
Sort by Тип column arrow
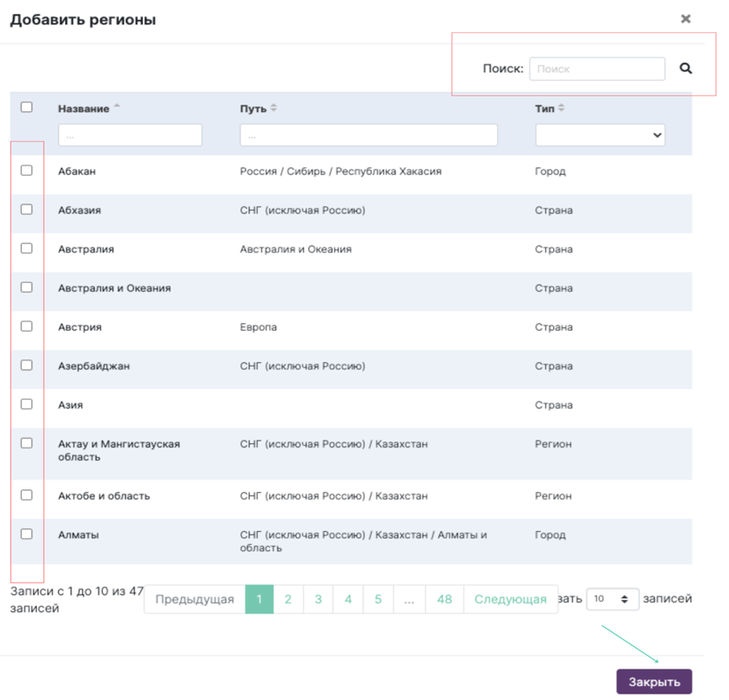[x=561, y=108]
